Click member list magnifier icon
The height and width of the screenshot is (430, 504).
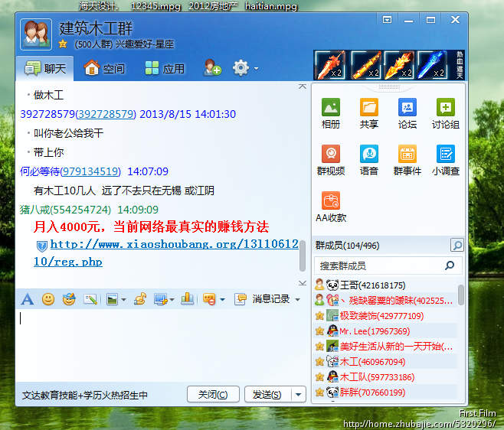pyautogui.click(x=457, y=246)
